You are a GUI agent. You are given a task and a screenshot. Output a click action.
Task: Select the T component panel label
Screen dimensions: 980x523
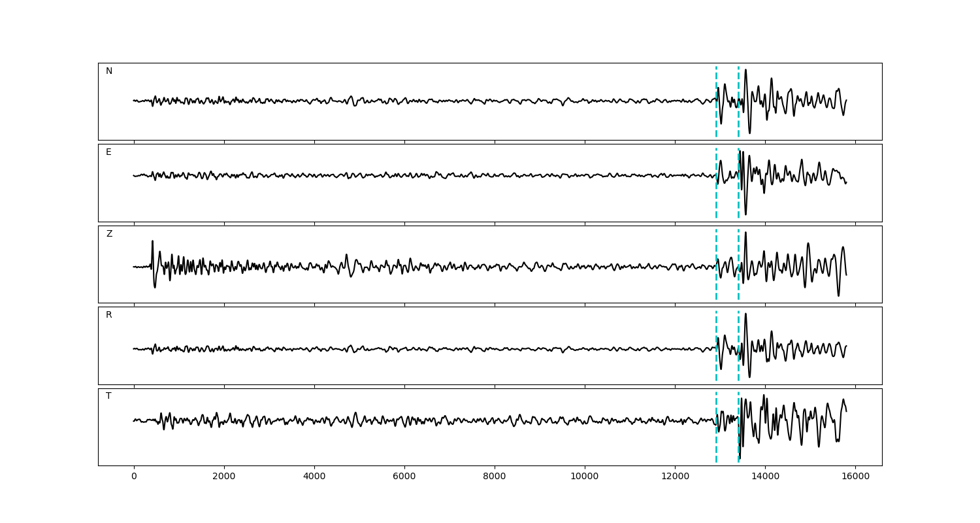pos(108,396)
